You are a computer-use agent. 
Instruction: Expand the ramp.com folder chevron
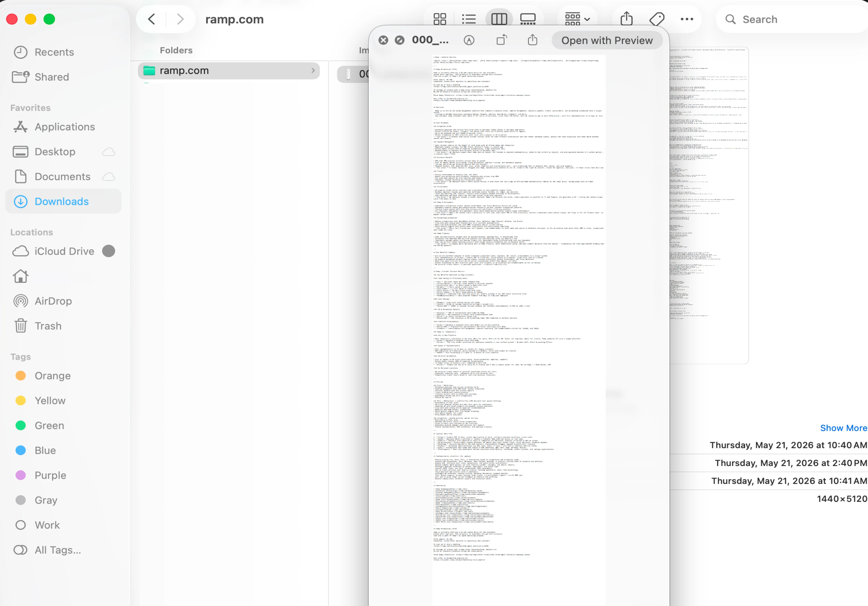click(313, 71)
